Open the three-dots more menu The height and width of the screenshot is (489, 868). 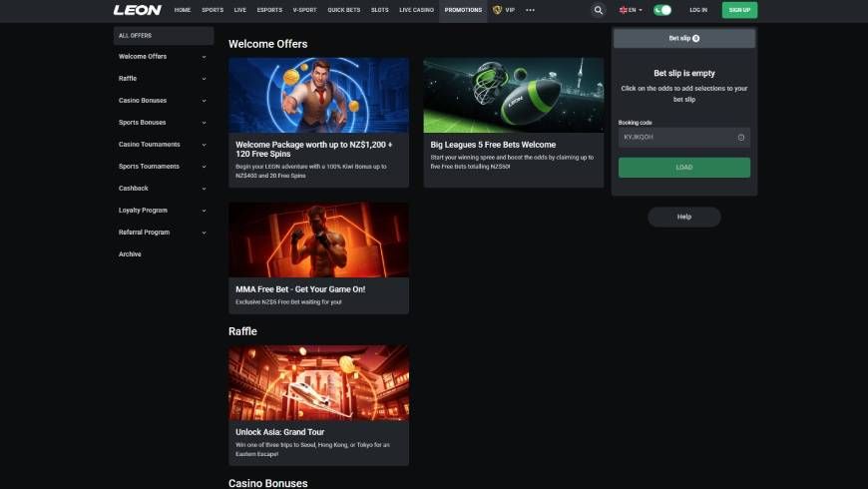[x=531, y=10]
